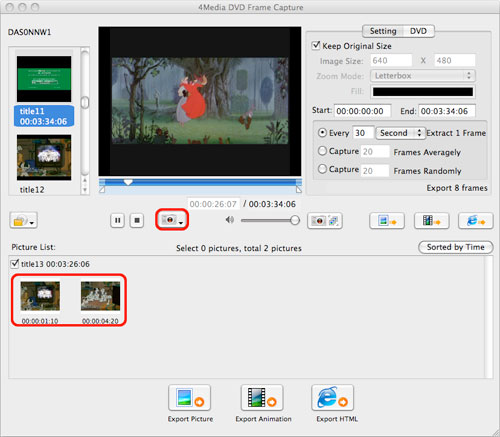The height and width of the screenshot is (437, 500).
Task: Click the black Fill color swatch
Action: 423,92
